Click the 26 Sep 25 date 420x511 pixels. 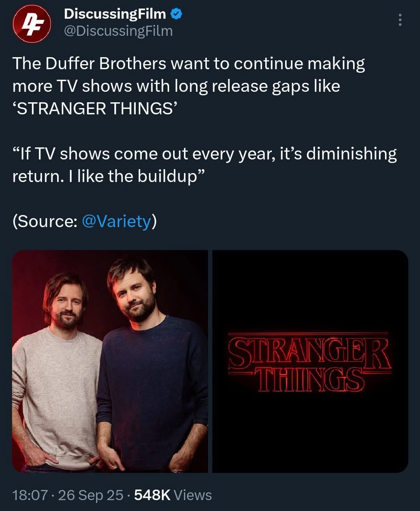91,495
